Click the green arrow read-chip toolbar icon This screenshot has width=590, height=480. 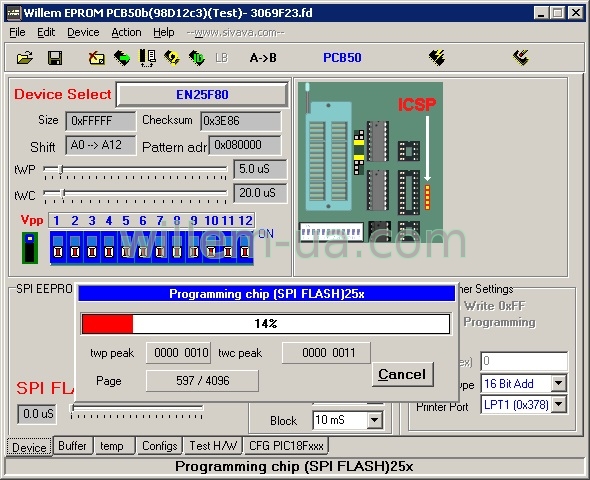coord(122,58)
